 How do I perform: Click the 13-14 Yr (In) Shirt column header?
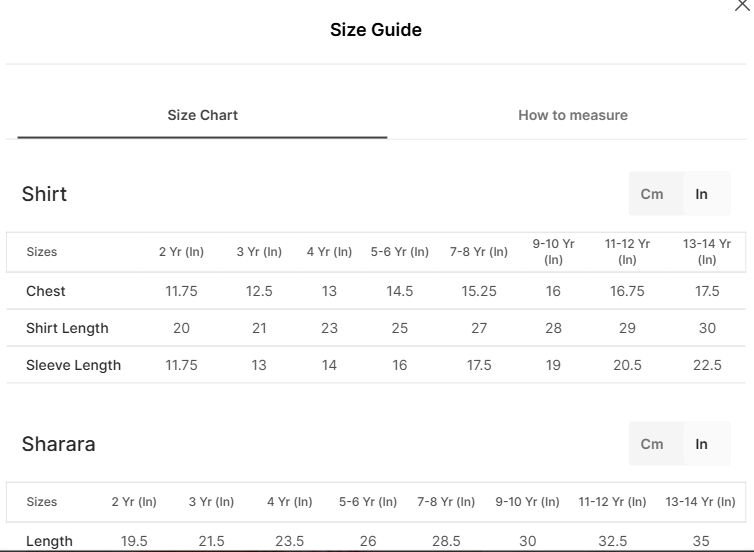707,251
